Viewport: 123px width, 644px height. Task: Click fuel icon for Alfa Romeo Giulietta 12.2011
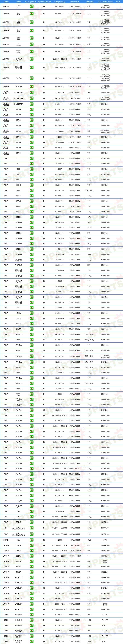pyautogui.click(x=31, y=92)
